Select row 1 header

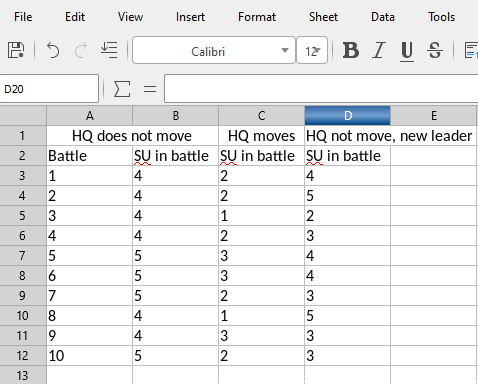23,136
